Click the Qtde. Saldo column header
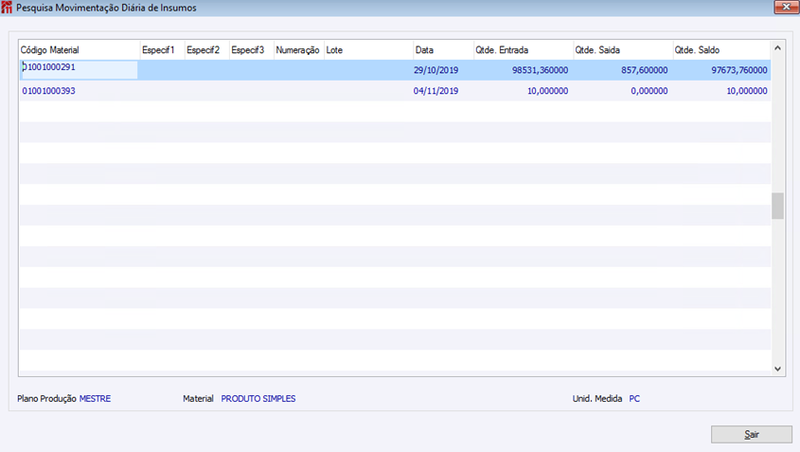Screen dimensions: 800x452 pyautogui.click(x=721, y=50)
